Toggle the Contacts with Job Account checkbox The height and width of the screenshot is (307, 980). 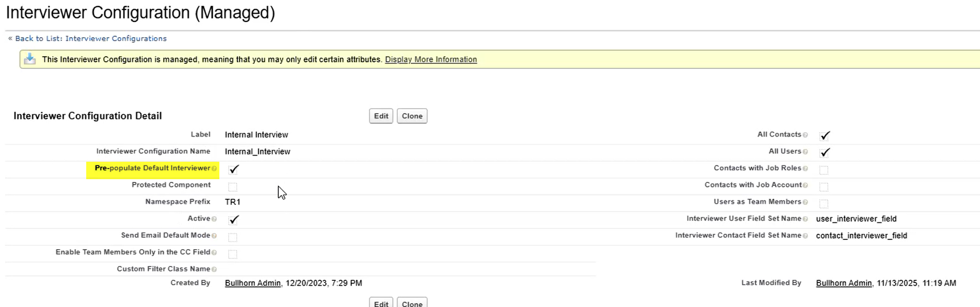coord(824,187)
